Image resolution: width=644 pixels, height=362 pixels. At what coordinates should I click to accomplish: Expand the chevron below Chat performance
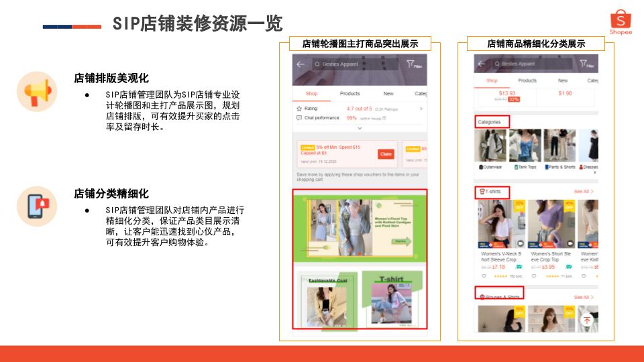360,128
